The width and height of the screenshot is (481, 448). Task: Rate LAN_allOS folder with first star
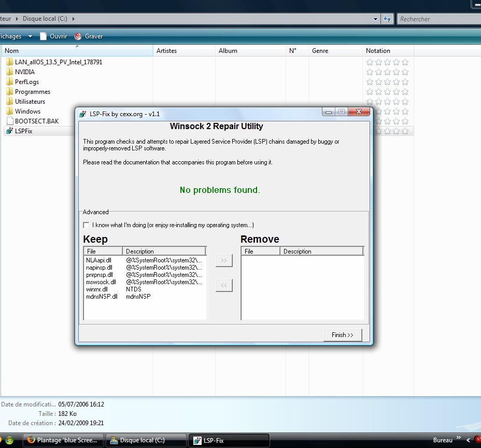pos(370,62)
